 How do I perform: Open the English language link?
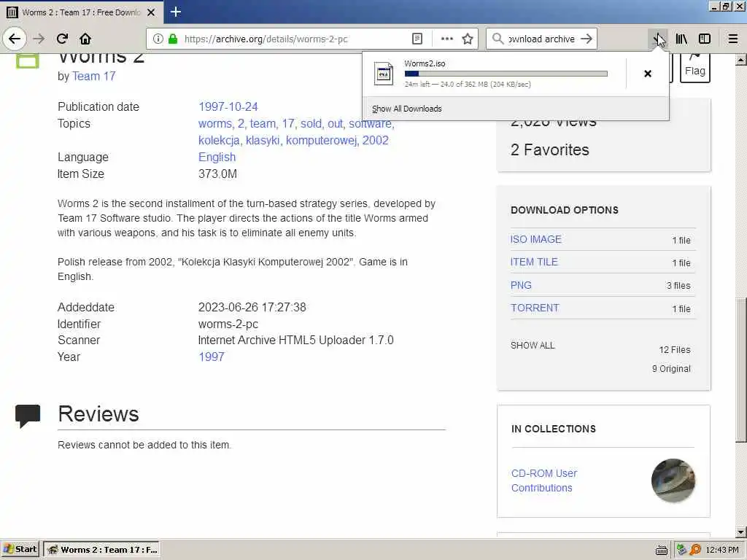tap(217, 157)
